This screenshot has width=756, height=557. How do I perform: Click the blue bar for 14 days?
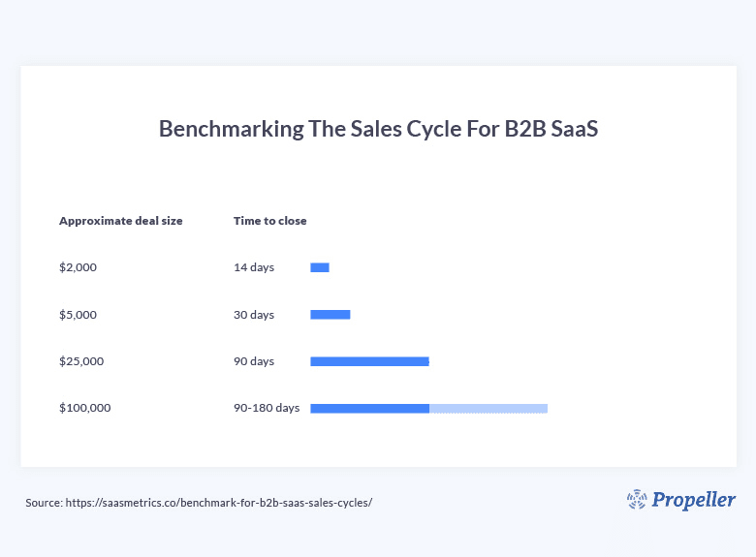[320, 267]
